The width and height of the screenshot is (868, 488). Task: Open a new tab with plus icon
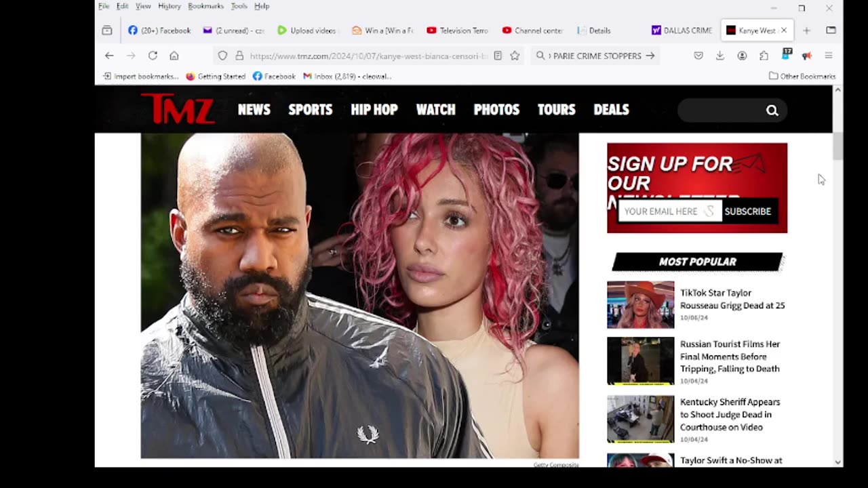click(806, 30)
